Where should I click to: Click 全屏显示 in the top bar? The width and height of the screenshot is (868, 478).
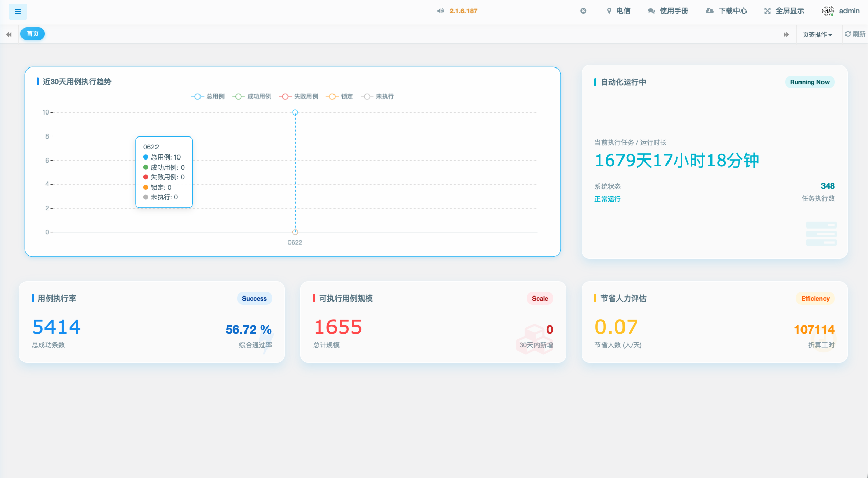[784, 11]
